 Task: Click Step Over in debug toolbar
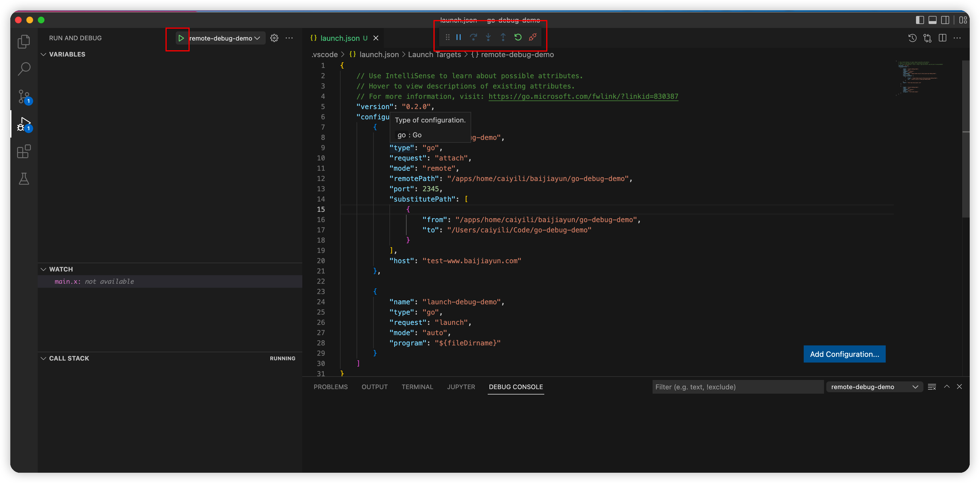coord(473,37)
